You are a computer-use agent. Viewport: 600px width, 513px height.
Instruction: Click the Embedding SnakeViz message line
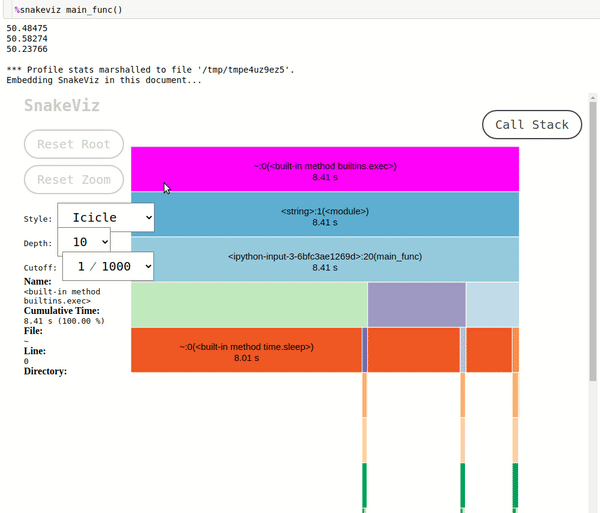click(x=104, y=80)
